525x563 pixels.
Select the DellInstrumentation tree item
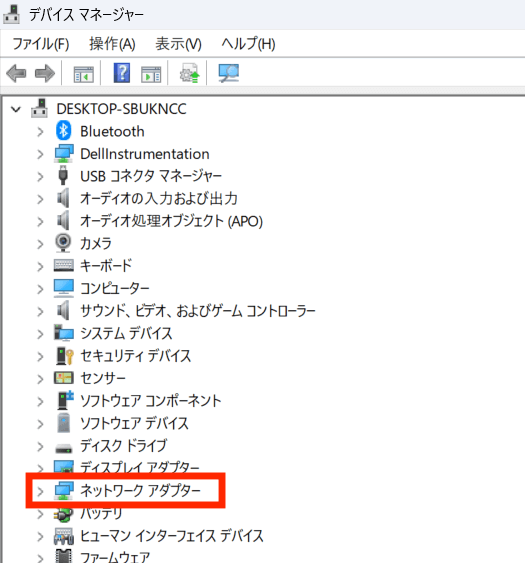point(145,154)
